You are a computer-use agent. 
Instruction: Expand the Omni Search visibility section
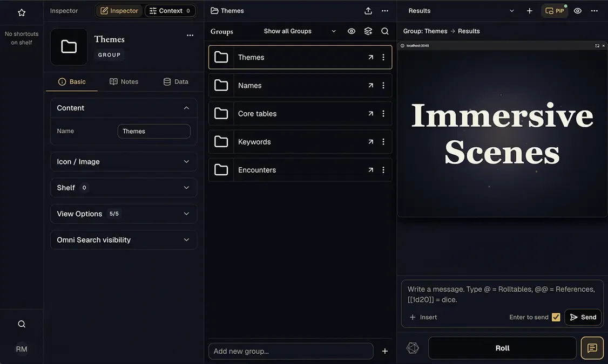(x=124, y=240)
